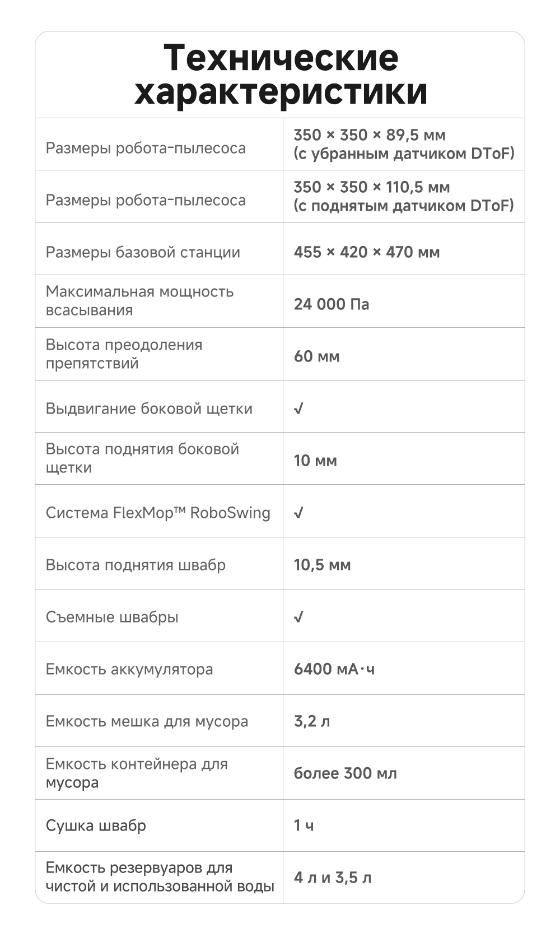Click the "более 300 мл" container value
Viewport: 560px width, 928px height.
(346, 773)
